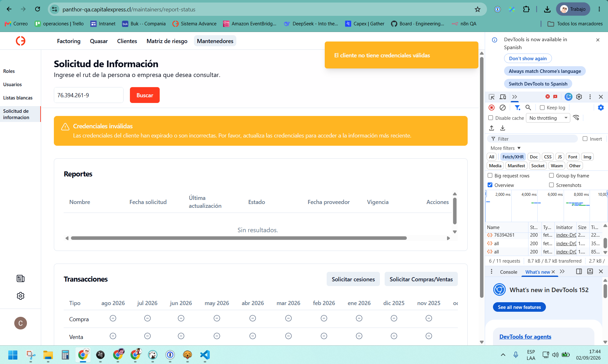Image resolution: width=608 pixels, height=364 pixels.
Task: Select the DevTools inspect element icon
Action: [x=492, y=97]
